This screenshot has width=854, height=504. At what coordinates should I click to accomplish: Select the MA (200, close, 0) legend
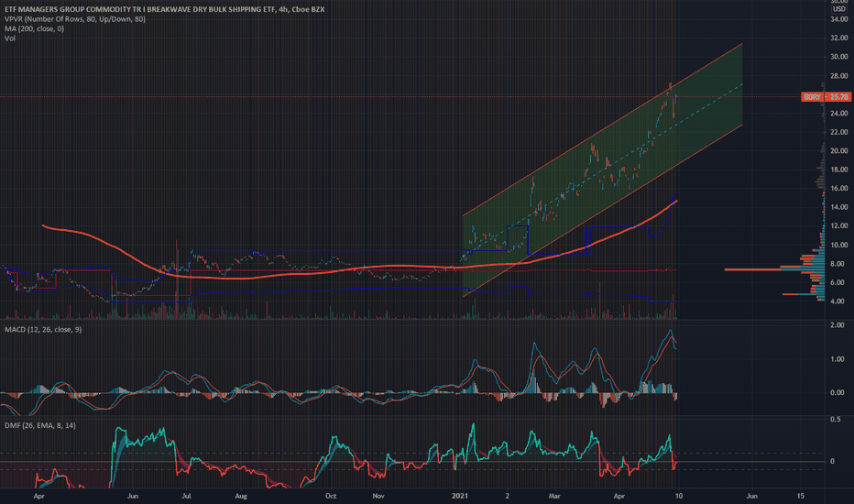pos(34,29)
